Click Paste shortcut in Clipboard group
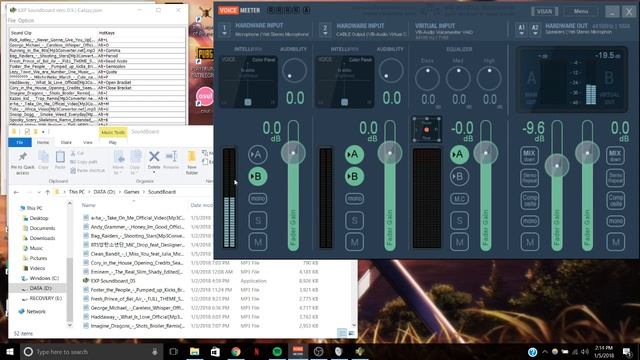The width and height of the screenshot is (640, 360). pos(87,170)
